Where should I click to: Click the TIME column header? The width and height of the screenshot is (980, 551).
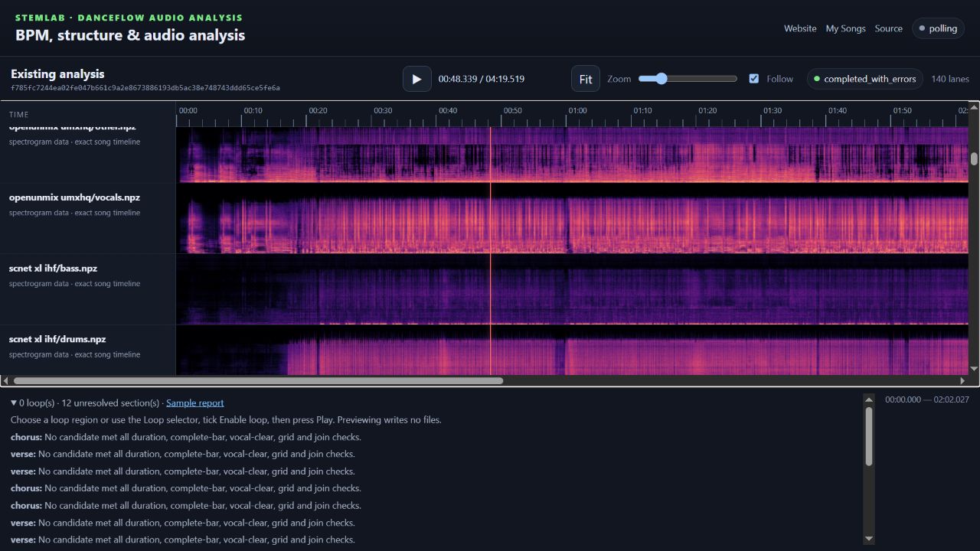click(19, 115)
